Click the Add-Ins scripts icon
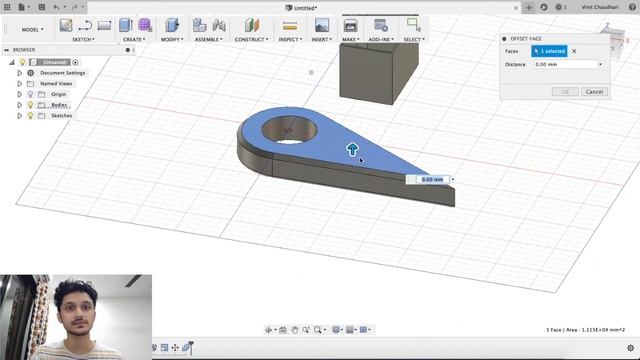Image resolution: width=640 pixels, height=360 pixels. (x=381, y=25)
